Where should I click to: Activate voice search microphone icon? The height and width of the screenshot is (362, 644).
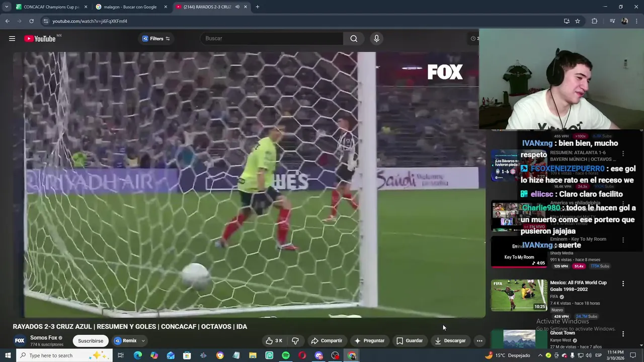(376, 39)
